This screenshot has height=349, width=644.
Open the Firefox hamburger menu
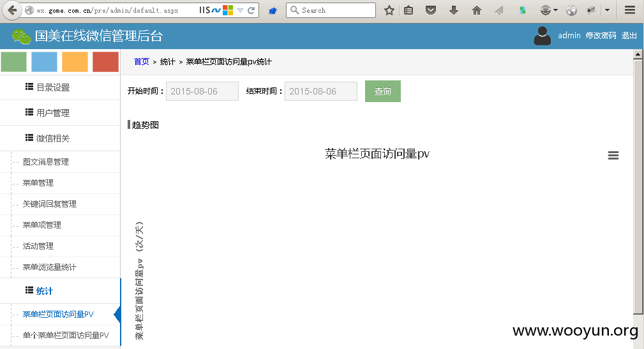pos(630,10)
